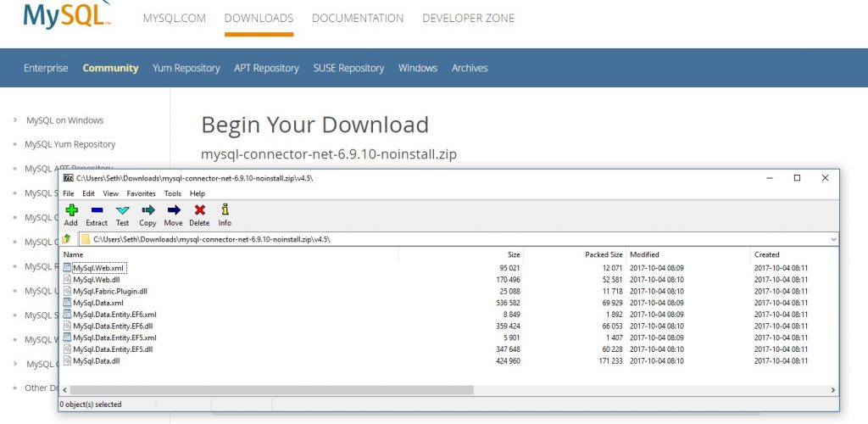
Task: Open MySQL Yum Repository sidebar link
Action: point(70,144)
